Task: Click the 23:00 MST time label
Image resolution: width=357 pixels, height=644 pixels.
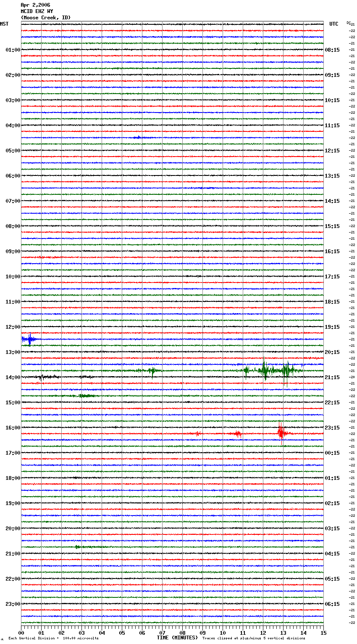Action: coord(13,604)
